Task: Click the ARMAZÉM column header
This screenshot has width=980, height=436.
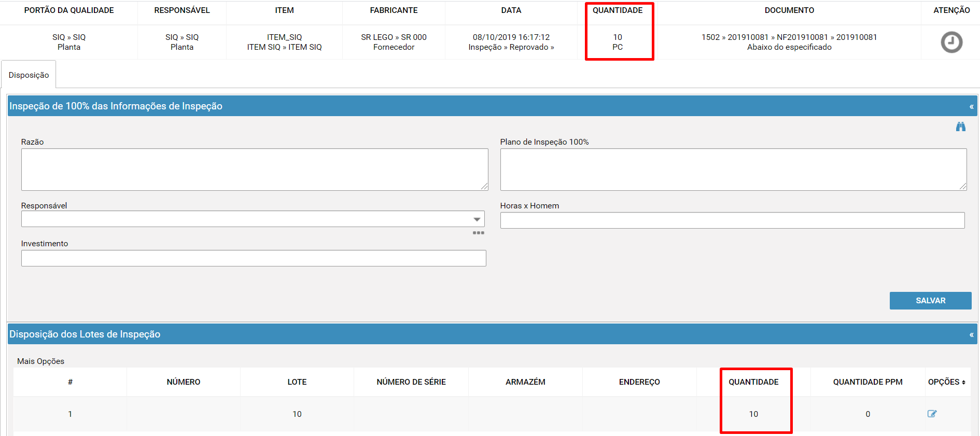Action: pos(525,382)
